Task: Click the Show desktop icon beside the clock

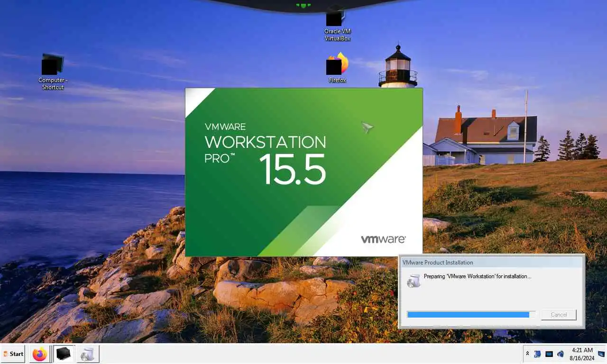Action: (x=601, y=354)
